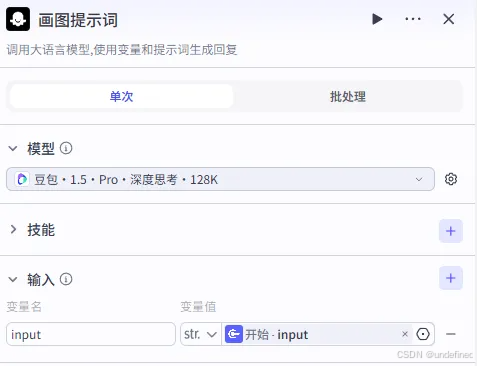Image resolution: width=477 pixels, height=366 pixels.
Task: Open the 豆包 1.5 Pro model dropdown
Action: click(220, 179)
